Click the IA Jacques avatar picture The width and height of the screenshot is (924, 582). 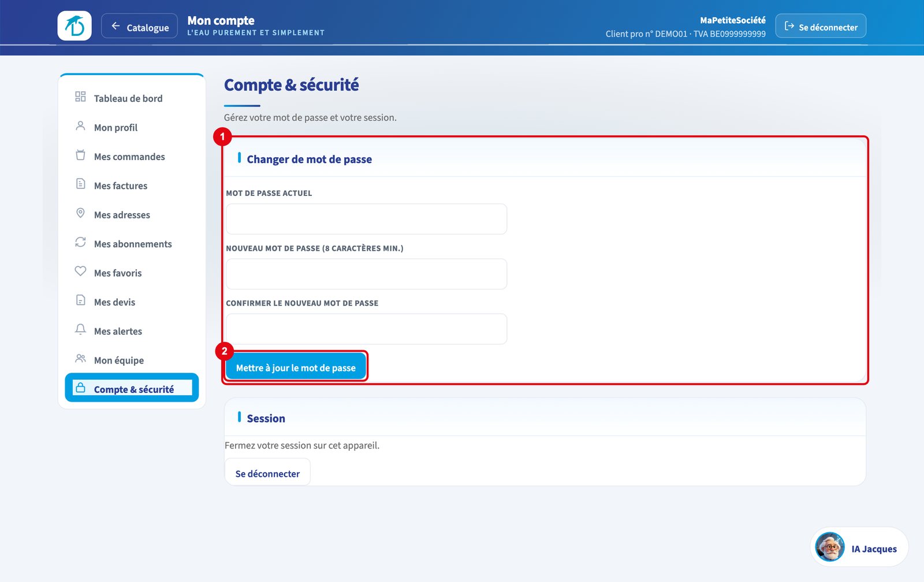click(x=830, y=547)
